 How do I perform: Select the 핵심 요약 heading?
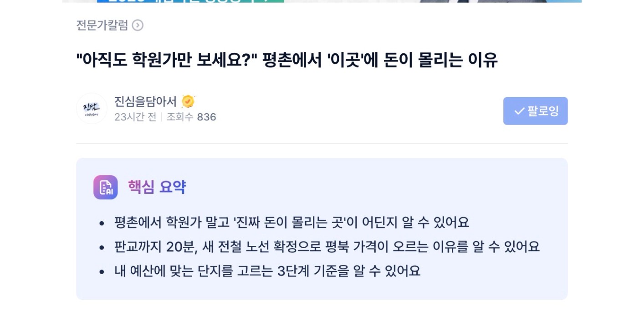click(157, 187)
